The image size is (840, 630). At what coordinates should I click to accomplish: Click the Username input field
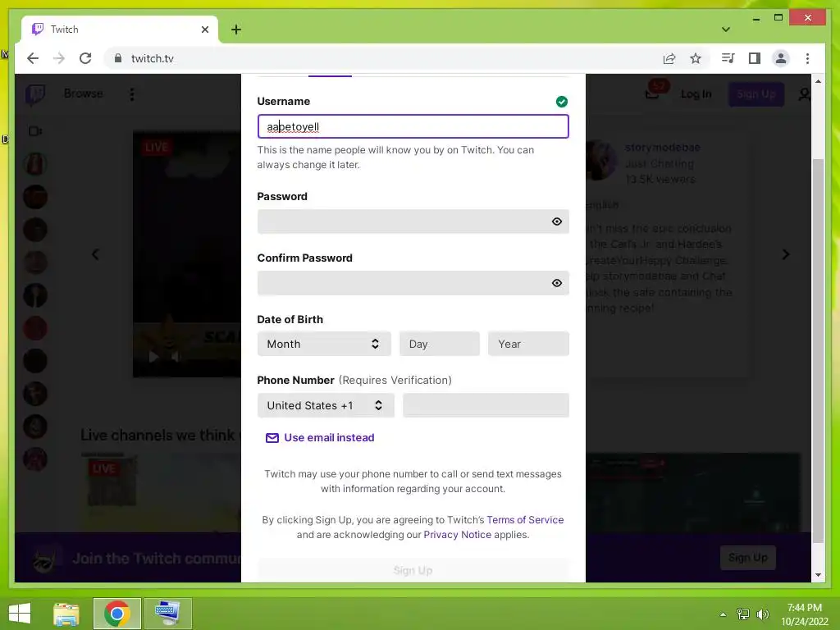[413, 126]
